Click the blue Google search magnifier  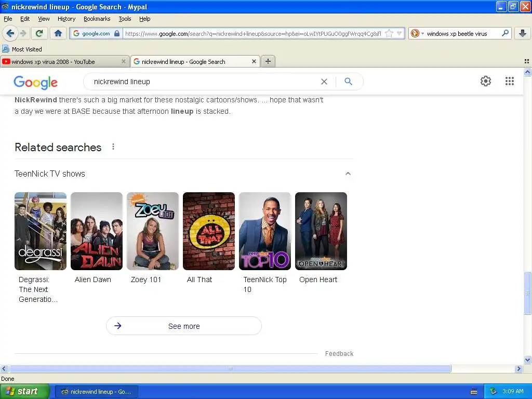[348, 82]
